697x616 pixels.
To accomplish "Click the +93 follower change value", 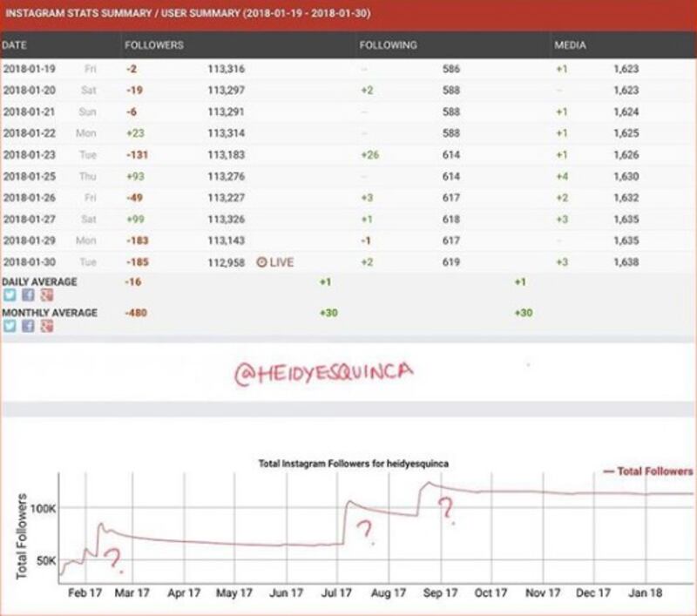I will [x=135, y=177].
